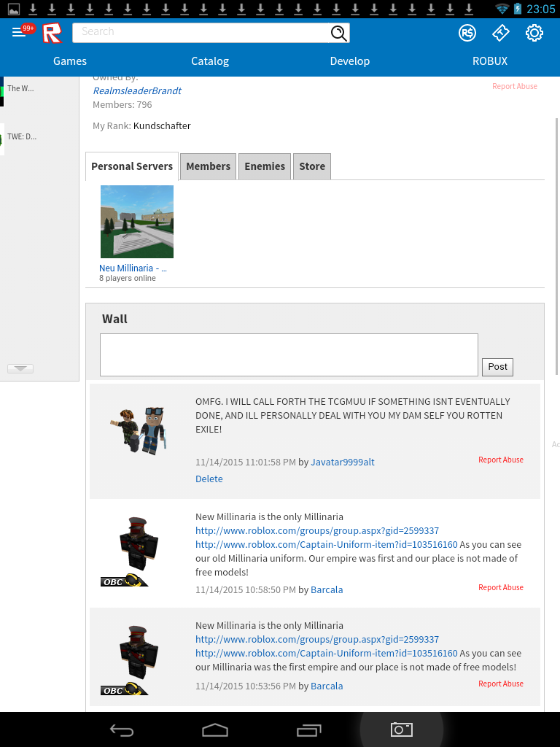
Task: Click OBC badge on the 10:53:56 post
Action: point(124,689)
